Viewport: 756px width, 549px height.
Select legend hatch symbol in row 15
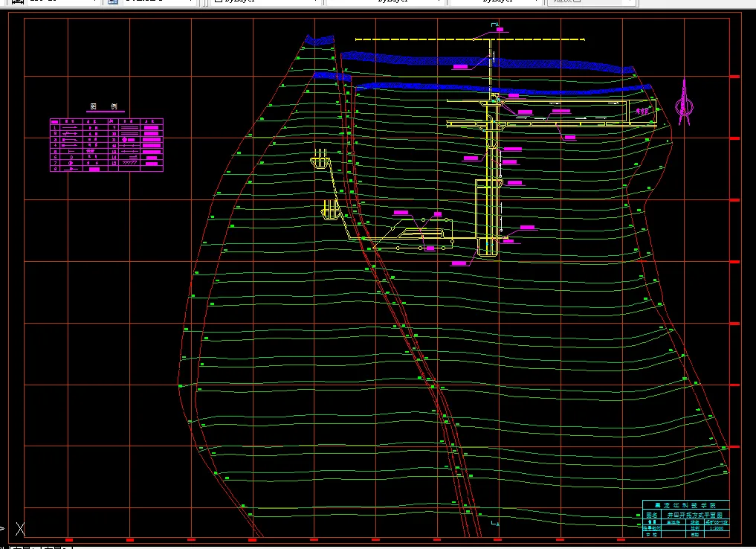[129, 163]
